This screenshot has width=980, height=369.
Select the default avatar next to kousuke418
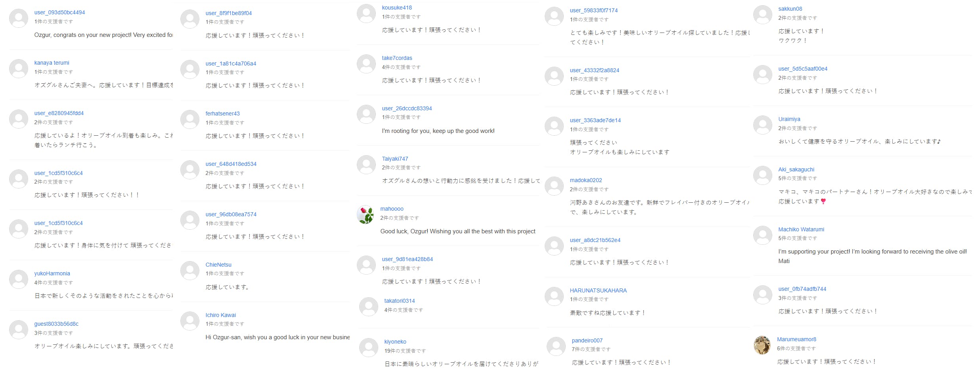pyautogui.click(x=366, y=13)
